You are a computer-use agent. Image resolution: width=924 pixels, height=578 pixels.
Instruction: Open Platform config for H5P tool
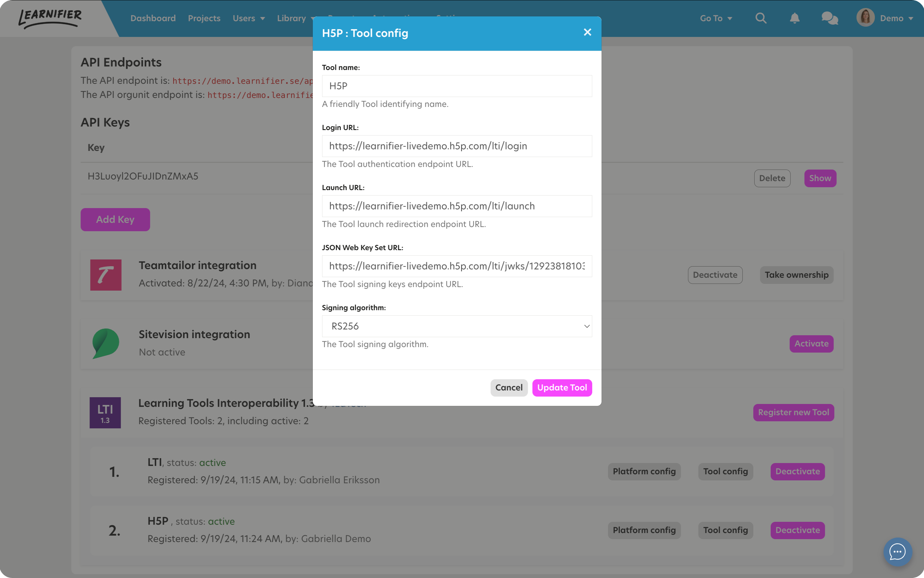click(644, 530)
